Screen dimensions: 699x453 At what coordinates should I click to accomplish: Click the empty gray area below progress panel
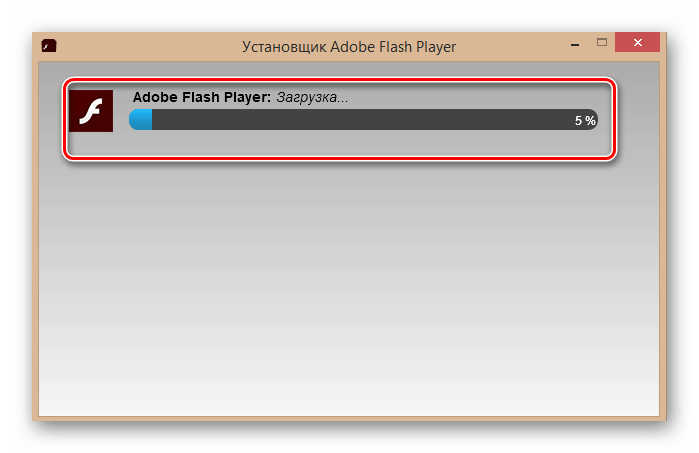(349, 285)
